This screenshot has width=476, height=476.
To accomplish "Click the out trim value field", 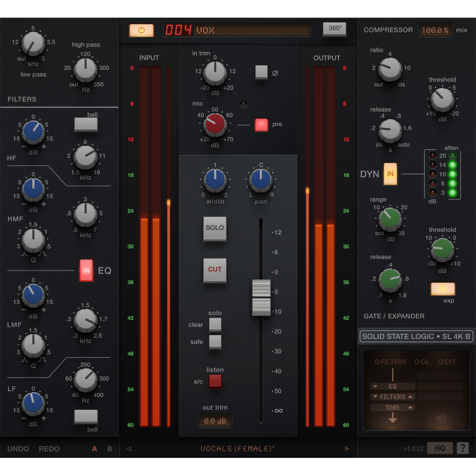I will point(215,421).
